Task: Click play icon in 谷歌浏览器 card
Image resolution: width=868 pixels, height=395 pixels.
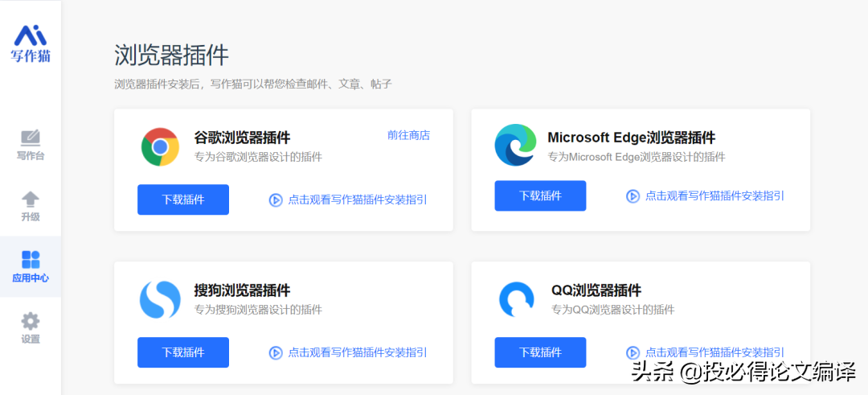Action: [x=276, y=200]
